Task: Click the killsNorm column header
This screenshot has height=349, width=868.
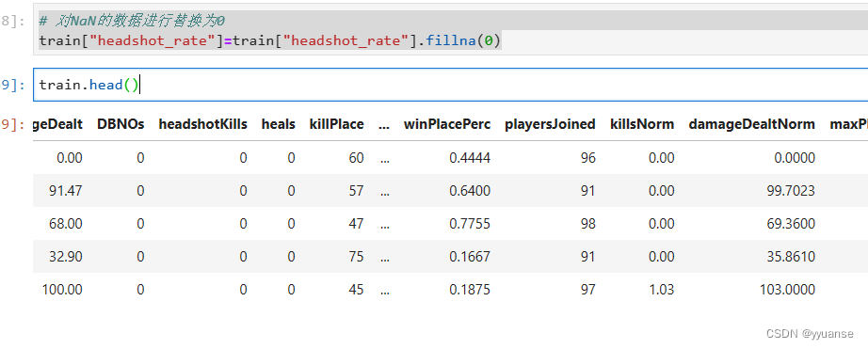Action: [x=642, y=124]
